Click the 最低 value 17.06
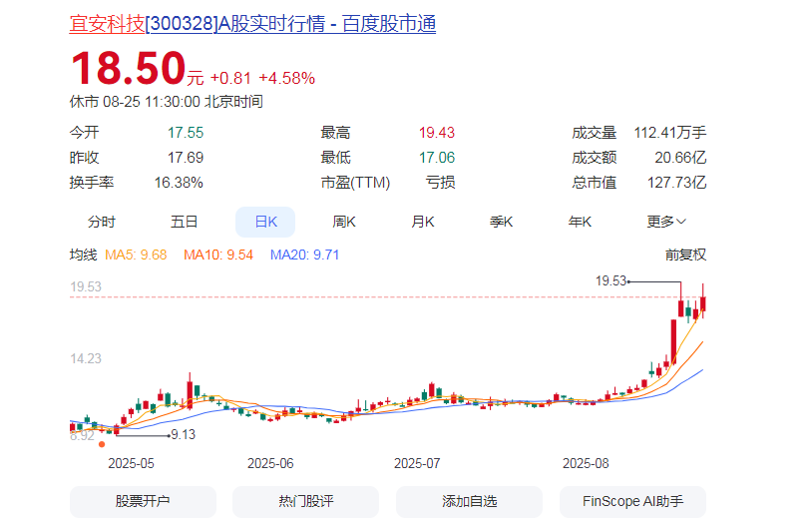Screen dimensions: 812x521 point(437,158)
